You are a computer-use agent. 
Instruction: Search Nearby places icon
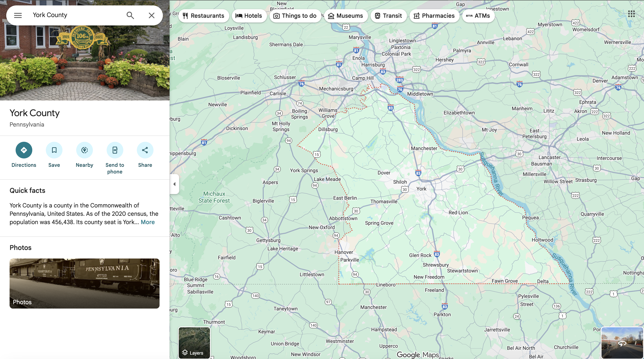click(85, 150)
